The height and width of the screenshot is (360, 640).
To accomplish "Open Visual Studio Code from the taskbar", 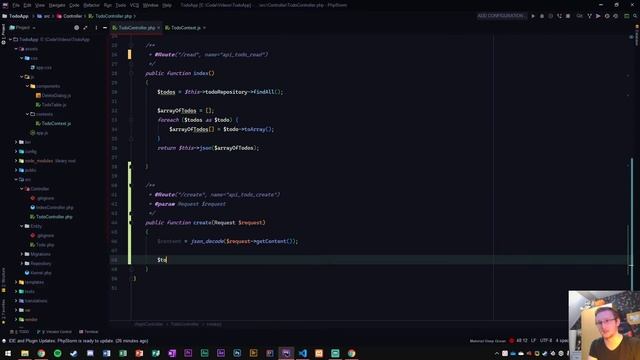I will click(302, 353).
